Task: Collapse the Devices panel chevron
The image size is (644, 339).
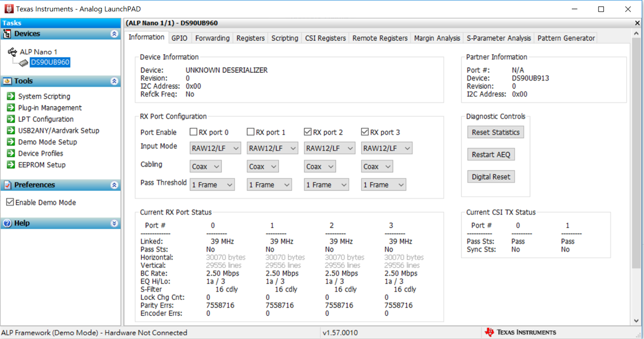Action: coord(114,33)
